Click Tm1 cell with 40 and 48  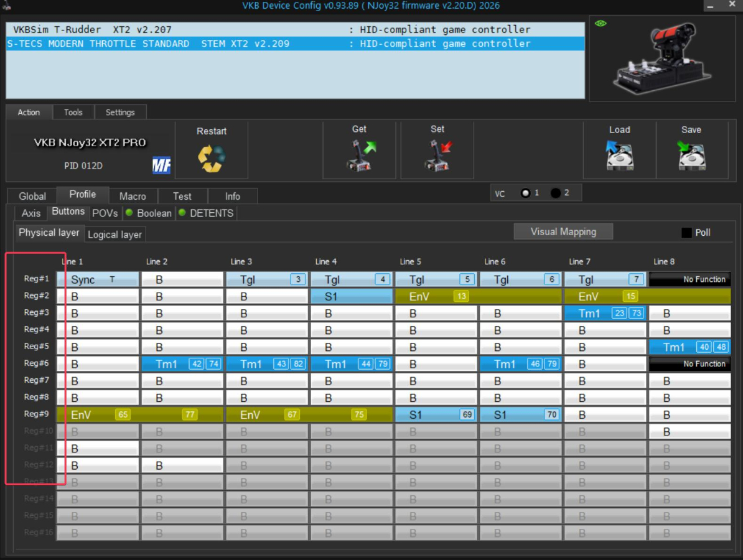click(x=690, y=347)
